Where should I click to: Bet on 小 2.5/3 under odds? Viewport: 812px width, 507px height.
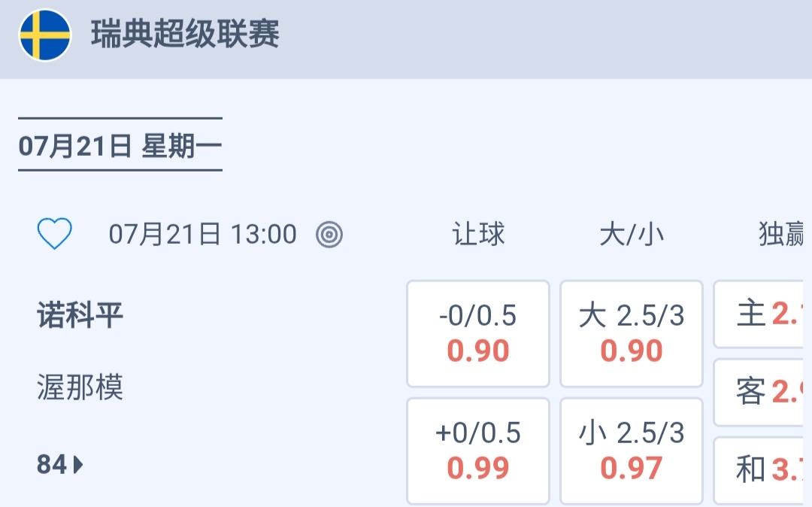632,451
